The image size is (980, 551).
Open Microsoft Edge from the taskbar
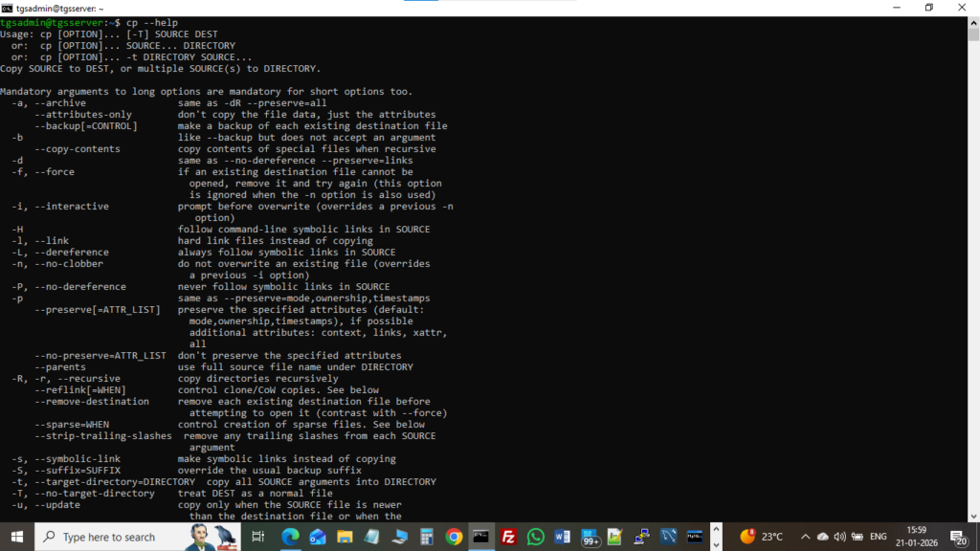point(290,537)
